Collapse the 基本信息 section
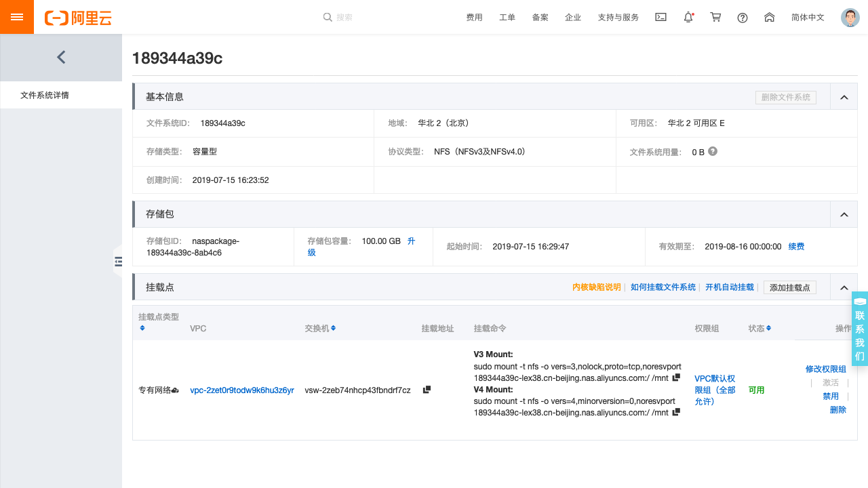868x488 pixels. coord(844,96)
